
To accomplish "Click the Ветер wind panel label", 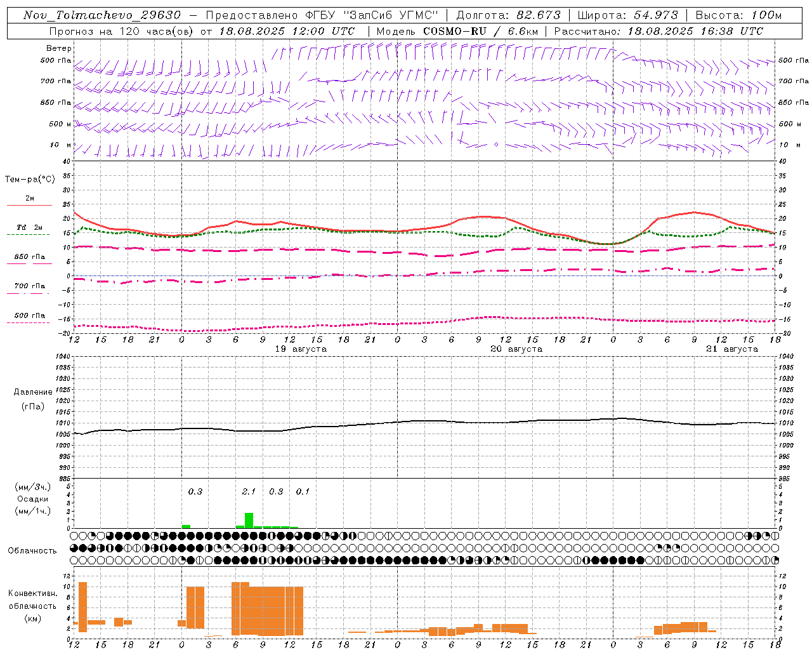I will [x=59, y=48].
